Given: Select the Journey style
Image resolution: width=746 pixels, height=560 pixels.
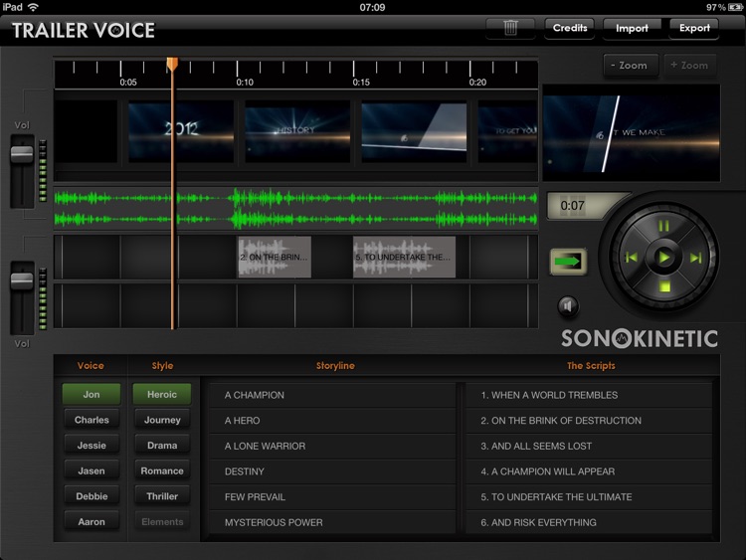Looking at the screenshot, I should coord(162,420).
